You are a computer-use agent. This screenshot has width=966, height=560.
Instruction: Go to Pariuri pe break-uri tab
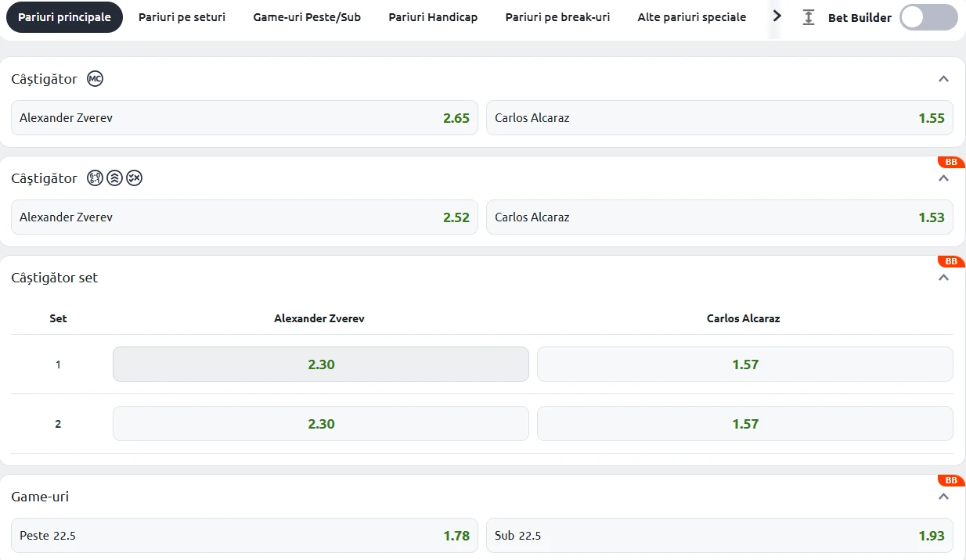click(557, 17)
